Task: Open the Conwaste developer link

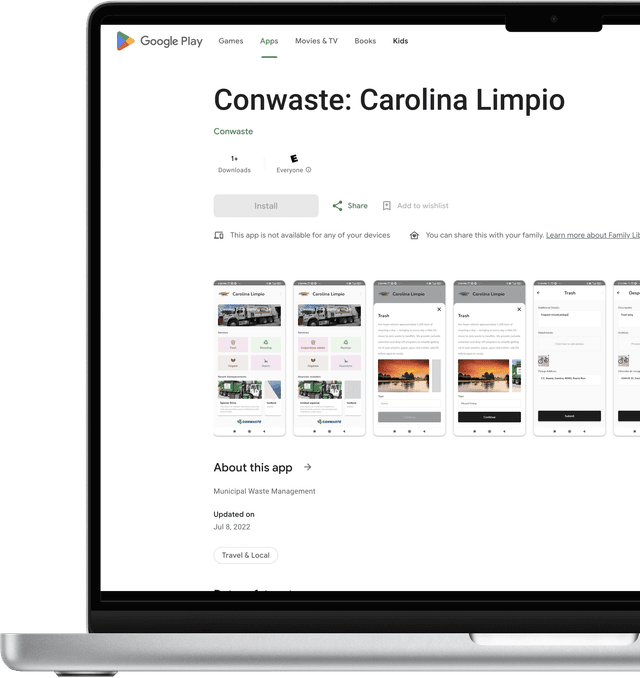Action: pyautogui.click(x=233, y=131)
